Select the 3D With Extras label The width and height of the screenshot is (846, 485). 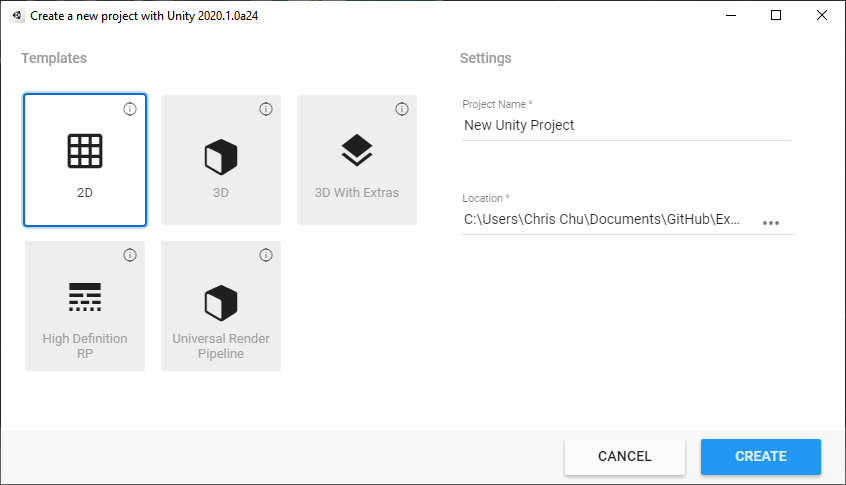point(357,193)
